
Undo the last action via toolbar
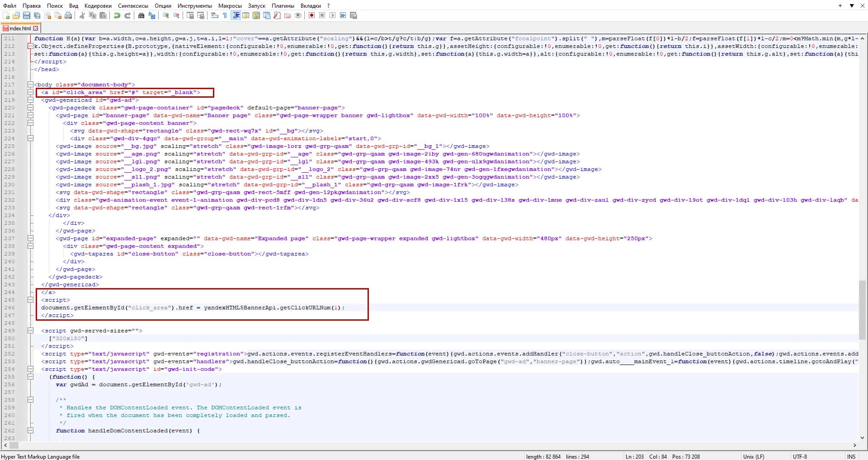tap(117, 16)
